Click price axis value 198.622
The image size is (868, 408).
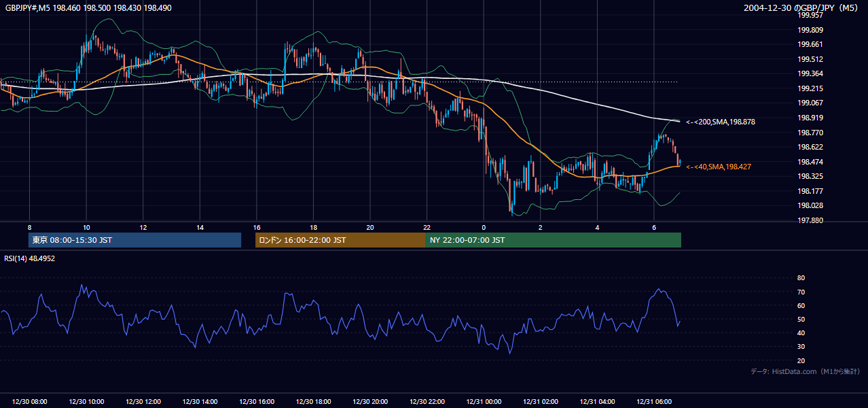[x=810, y=147]
